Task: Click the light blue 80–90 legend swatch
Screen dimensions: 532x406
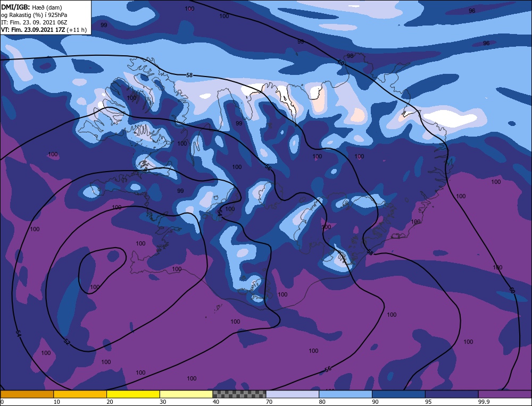Action: point(345,394)
